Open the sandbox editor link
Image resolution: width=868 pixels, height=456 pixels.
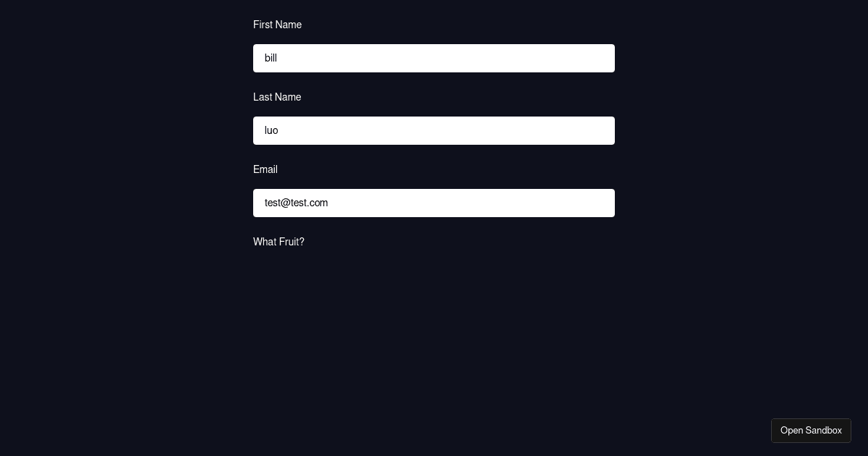[x=811, y=431]
